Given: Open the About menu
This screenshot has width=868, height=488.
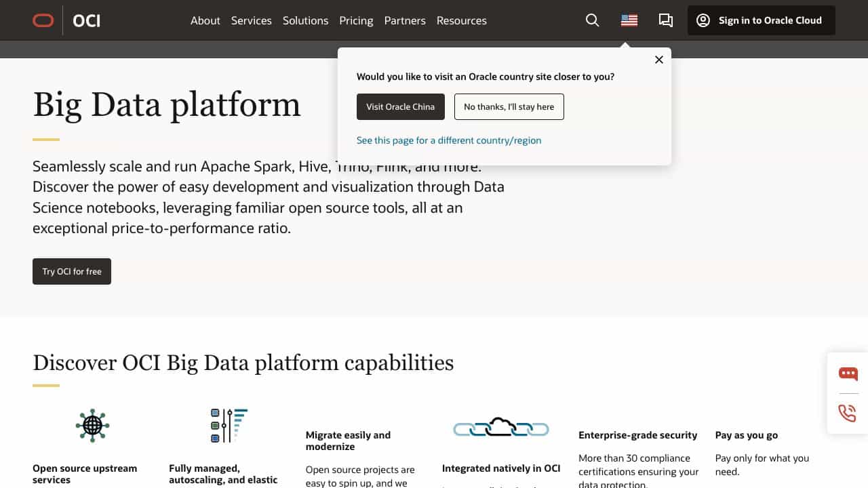Looking at the screenshot, I should (x=205, y=20).
